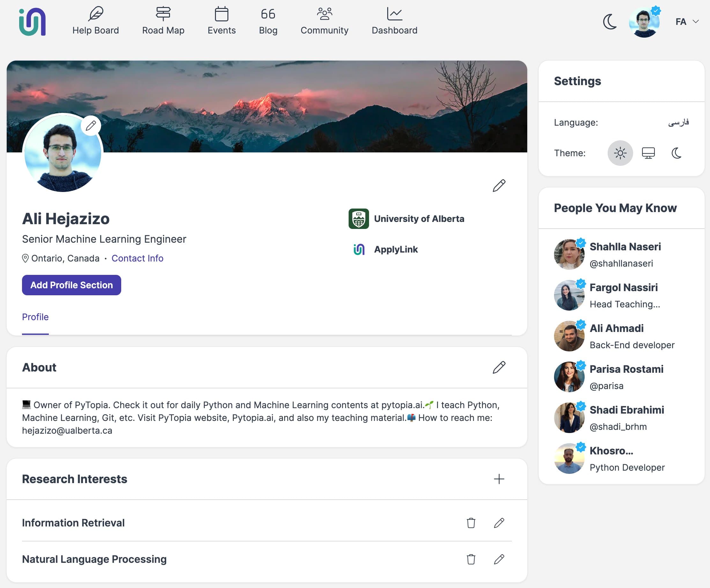This screenshot has height=588, width=710.
Task: Edit the profile photo pencil icon
Action: coord(91,126)
